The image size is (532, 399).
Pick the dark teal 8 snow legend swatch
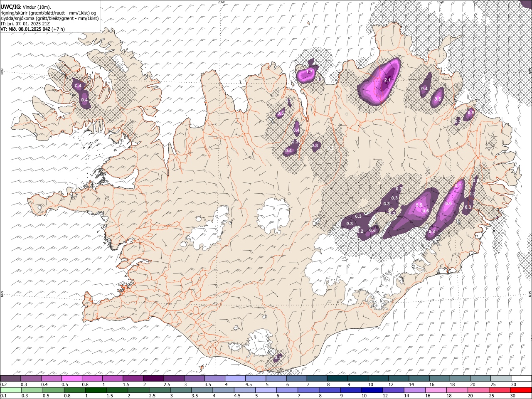tap(337, 378)
